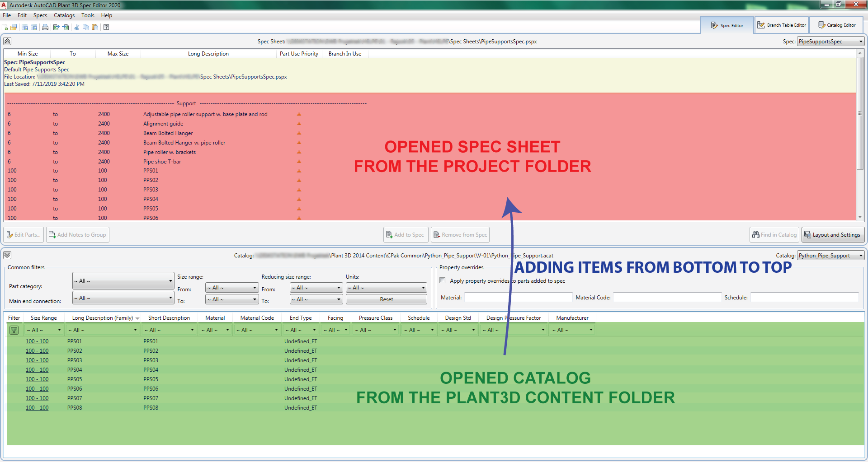Click the Edit Parts button
The width and height of the screenshot is (868, 462).
pyautogui.click(x=24, y=235)
